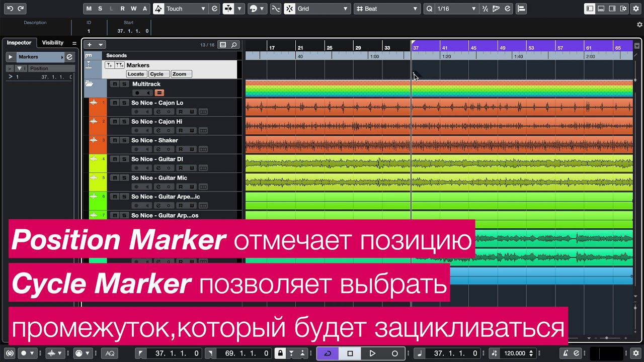Open channel settings for So Nice - Shaker
This screenshot has width=644, height=362.
tap(158, 149)
